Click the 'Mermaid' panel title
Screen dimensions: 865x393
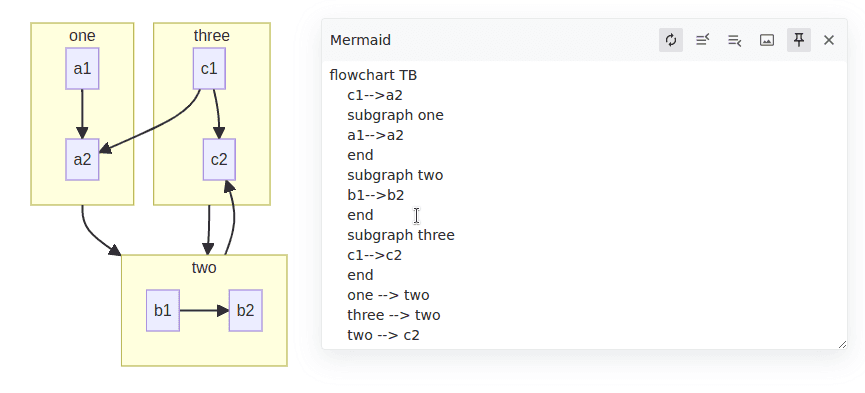[x=360, y=40]
